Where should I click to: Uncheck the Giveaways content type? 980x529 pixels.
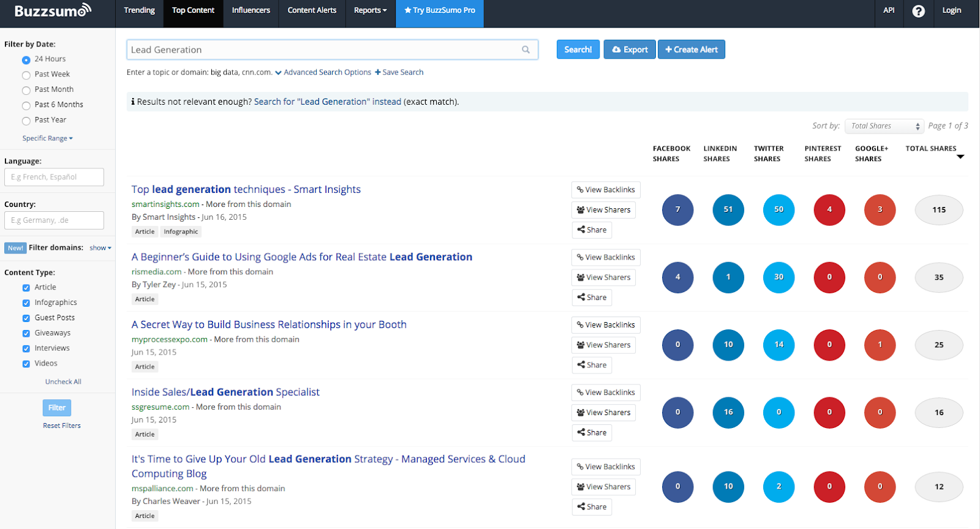pyautogui.click(x=26, y=334)
